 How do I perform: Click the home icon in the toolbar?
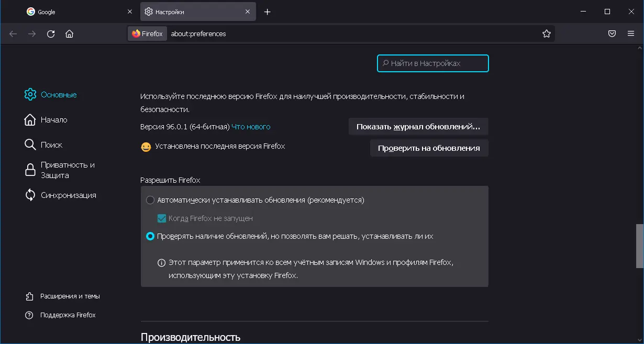click(70, 33)
